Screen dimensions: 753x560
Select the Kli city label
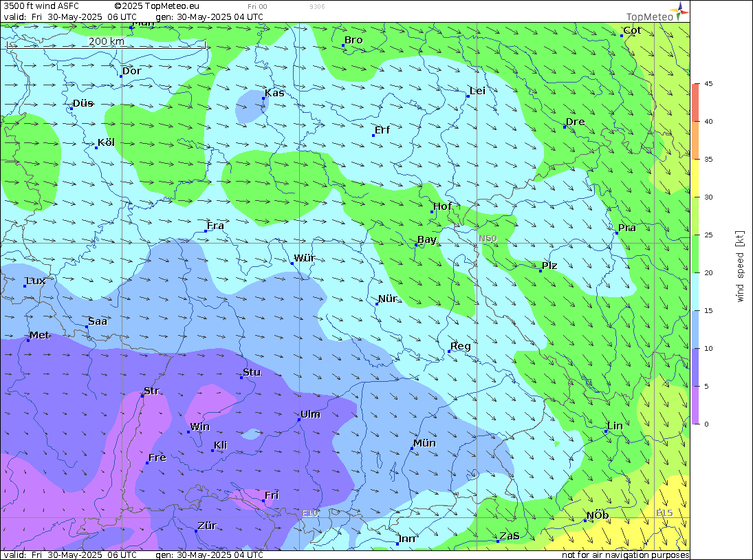coord(221,446)
